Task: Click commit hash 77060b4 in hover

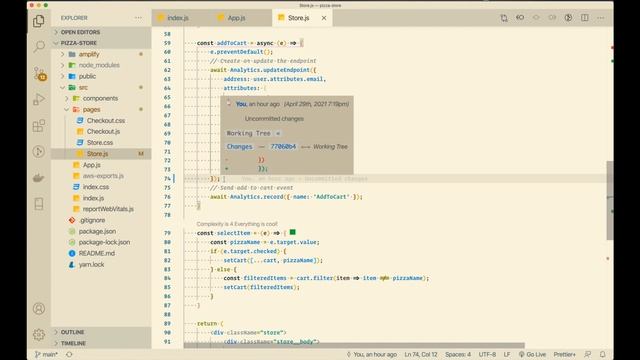Action: tap(283, 147)
